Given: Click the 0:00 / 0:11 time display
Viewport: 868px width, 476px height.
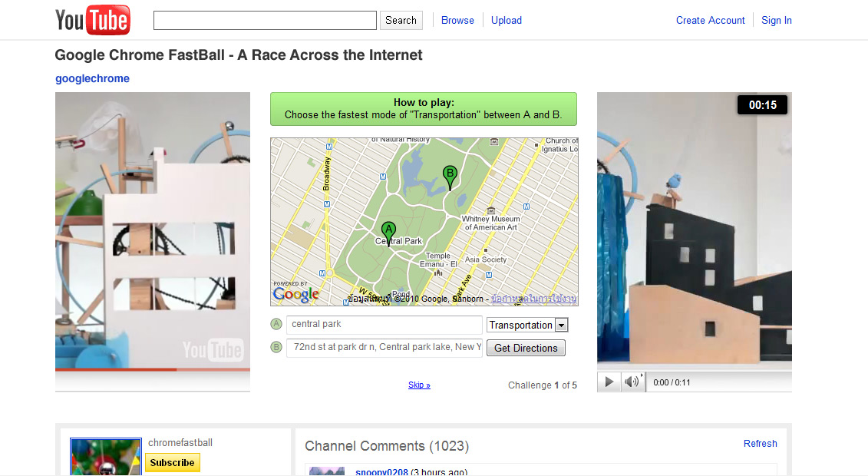Looking at the screenshot, I should 672,382.
